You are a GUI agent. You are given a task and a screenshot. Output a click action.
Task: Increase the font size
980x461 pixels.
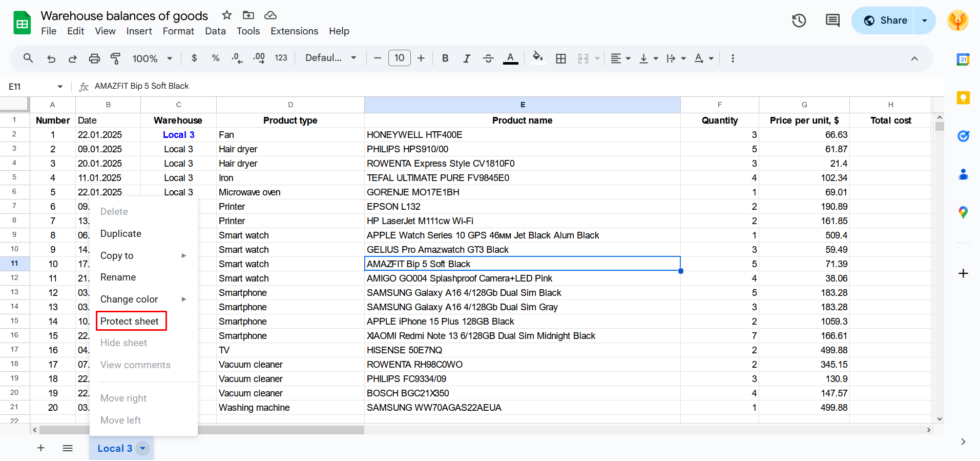[x=421, y=58]
